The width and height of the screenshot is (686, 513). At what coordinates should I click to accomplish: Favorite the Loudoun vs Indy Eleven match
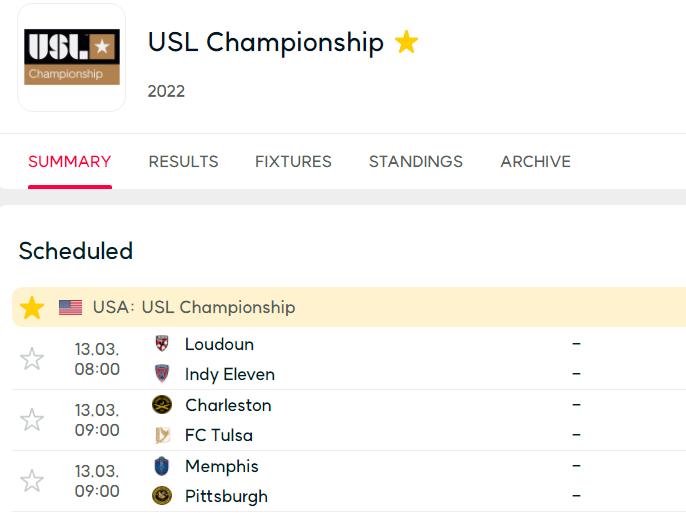[32, 359]
